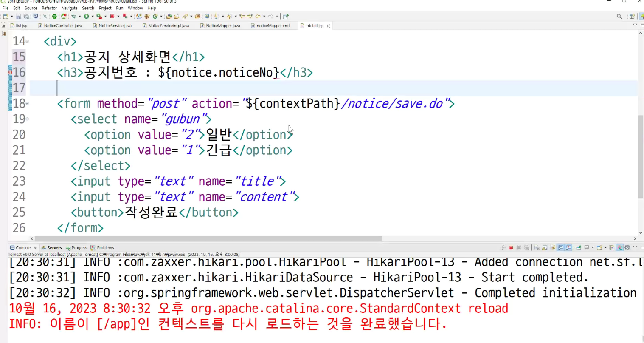
Task: Click the red Stop square in main toolbar
Action: pyautogui.click(x=112, y=17)
